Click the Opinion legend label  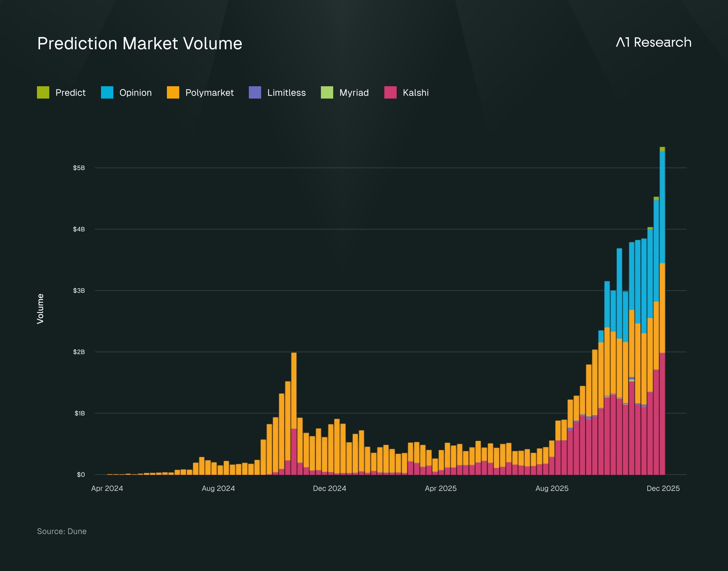point(136,93)
